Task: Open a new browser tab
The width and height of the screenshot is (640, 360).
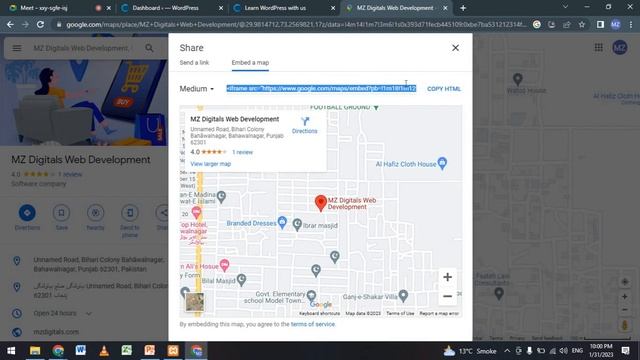Action: [463, 8]
